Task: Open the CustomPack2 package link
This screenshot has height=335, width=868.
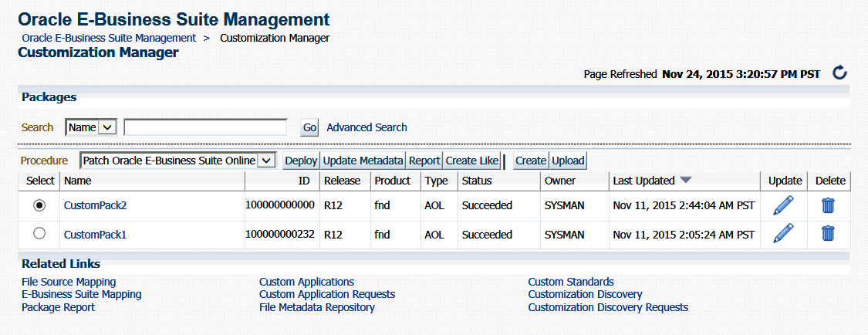Action: point(95,205)
